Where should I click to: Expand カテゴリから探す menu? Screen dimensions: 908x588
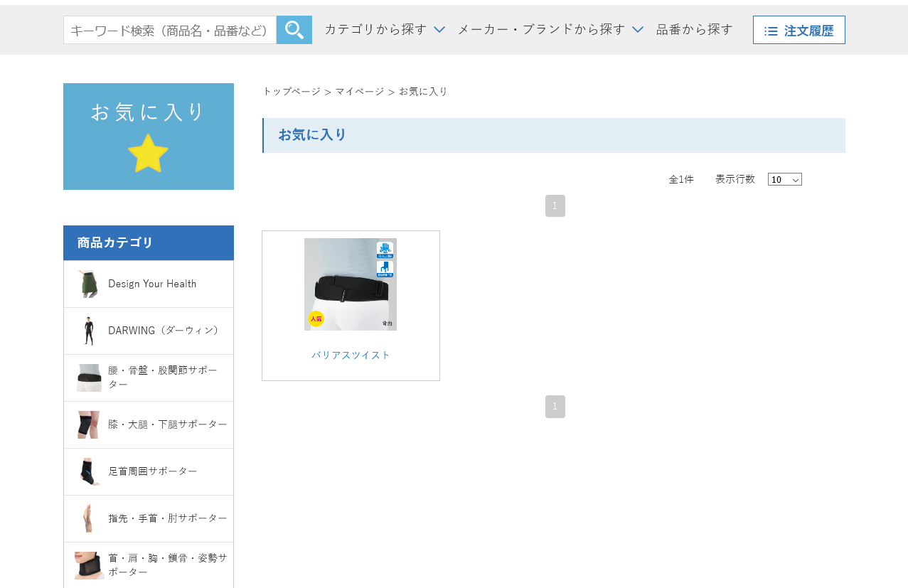pos(385,29)
